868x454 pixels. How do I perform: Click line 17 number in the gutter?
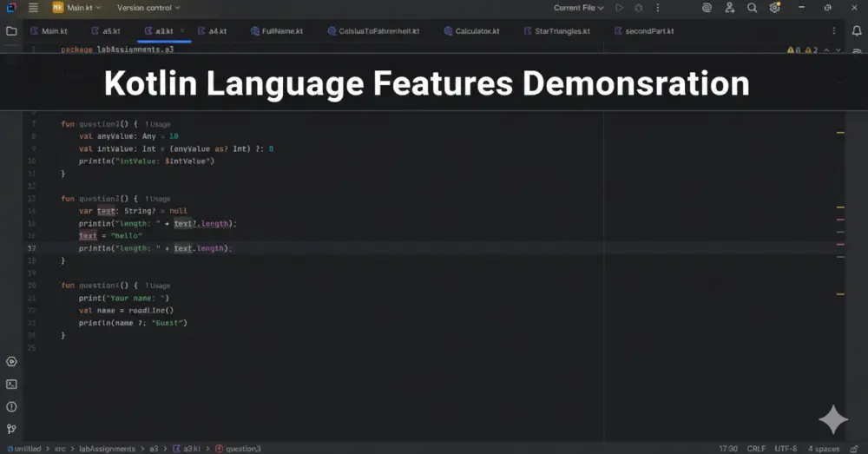click(x=31, y=248)
